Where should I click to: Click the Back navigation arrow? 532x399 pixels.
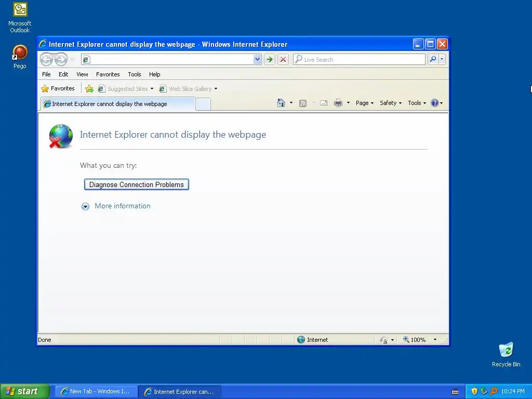pos(46,59)
